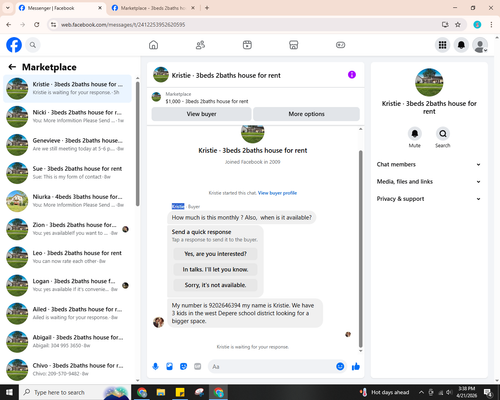Choose a GIF icon
The width and height of the screenshot is (500, 400).
(x=198, y=367)
